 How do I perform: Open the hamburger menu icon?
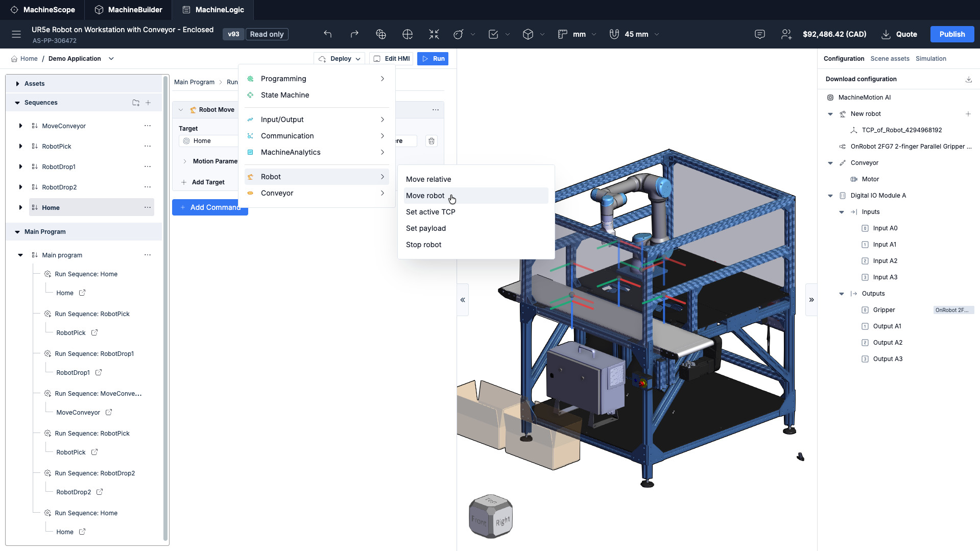tap(16, 34)
